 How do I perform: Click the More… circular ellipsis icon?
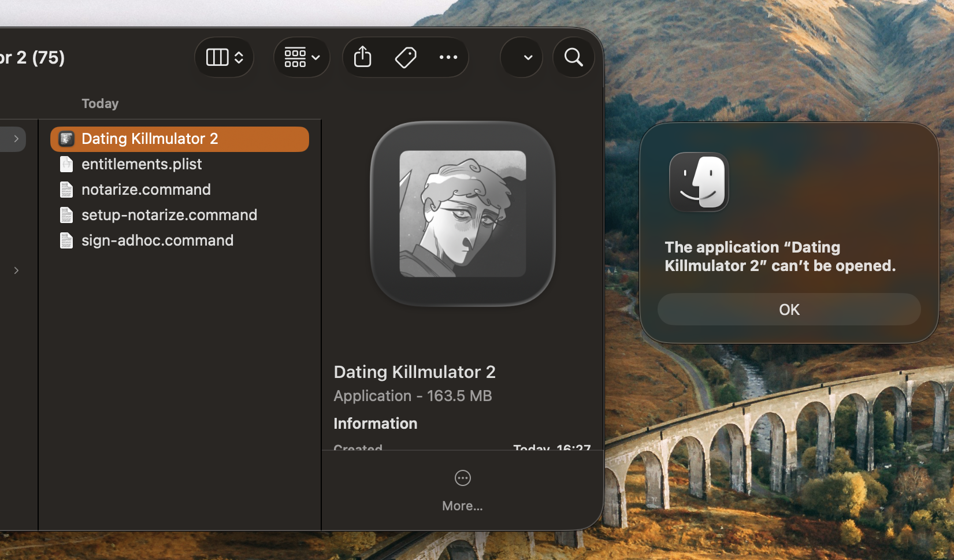pos(463,478)
